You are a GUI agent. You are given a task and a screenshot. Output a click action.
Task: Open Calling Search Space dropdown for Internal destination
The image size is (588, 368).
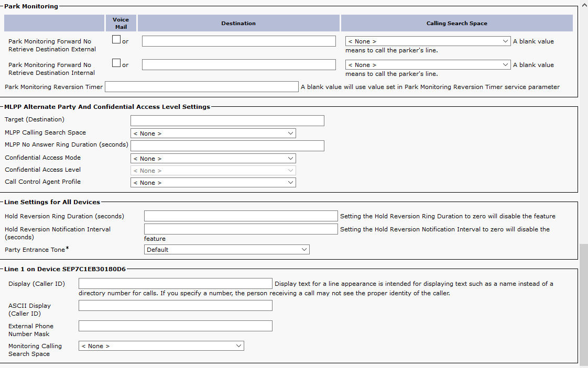[x=428, y=65]
